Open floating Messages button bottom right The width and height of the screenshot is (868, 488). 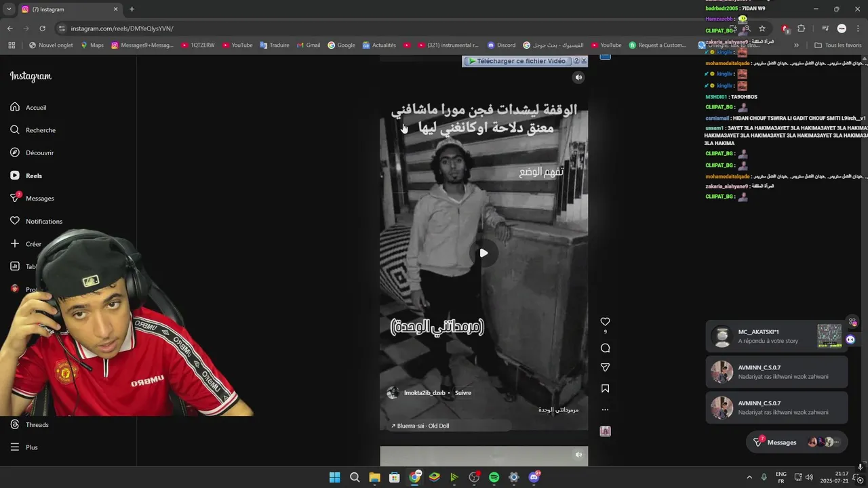click(797, 442)
